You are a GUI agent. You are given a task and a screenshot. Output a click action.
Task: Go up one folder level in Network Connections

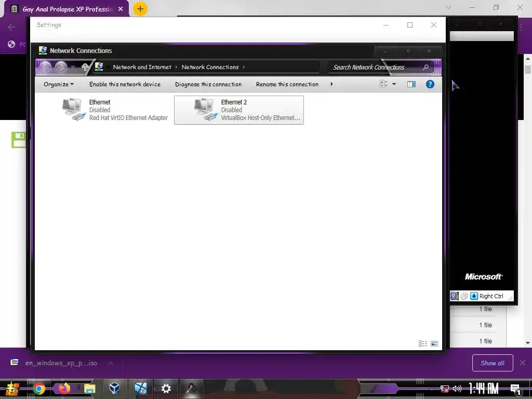coord(85,67)
